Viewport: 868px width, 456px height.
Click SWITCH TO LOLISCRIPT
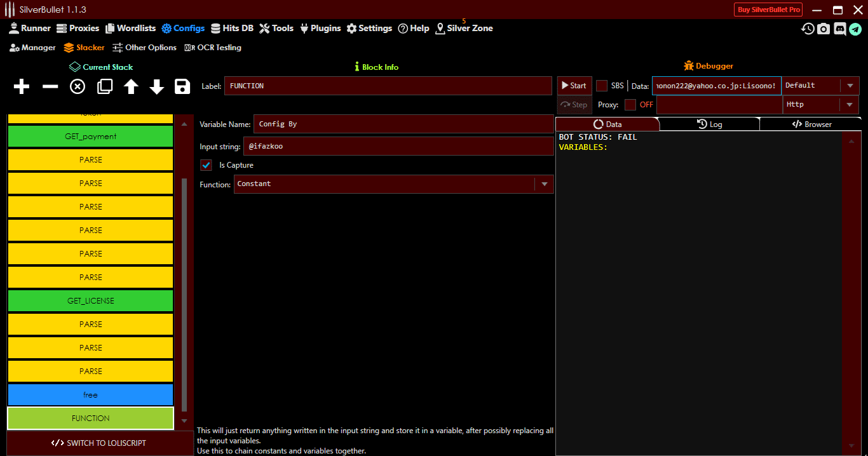click(99, 443)
